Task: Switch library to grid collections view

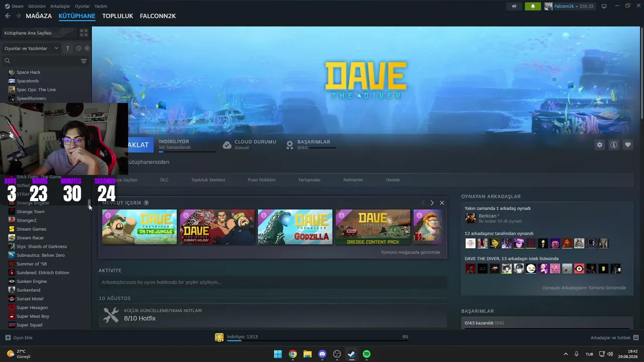Action: [84, 33]
